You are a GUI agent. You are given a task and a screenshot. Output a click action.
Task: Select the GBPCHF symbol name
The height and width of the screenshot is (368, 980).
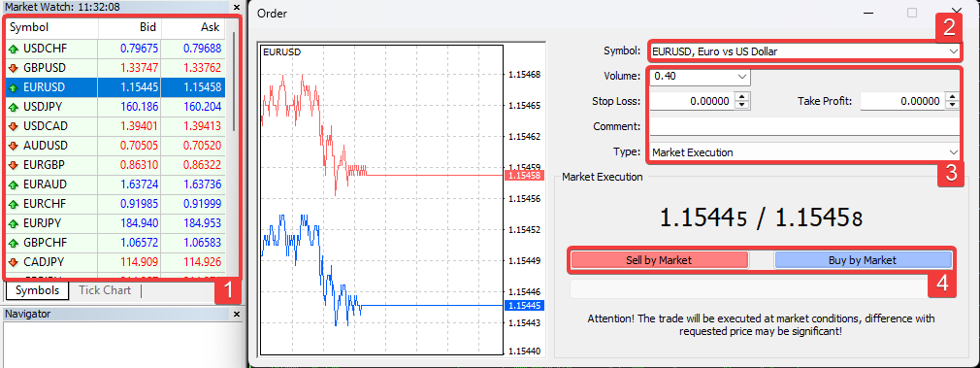tap(45, 242)
